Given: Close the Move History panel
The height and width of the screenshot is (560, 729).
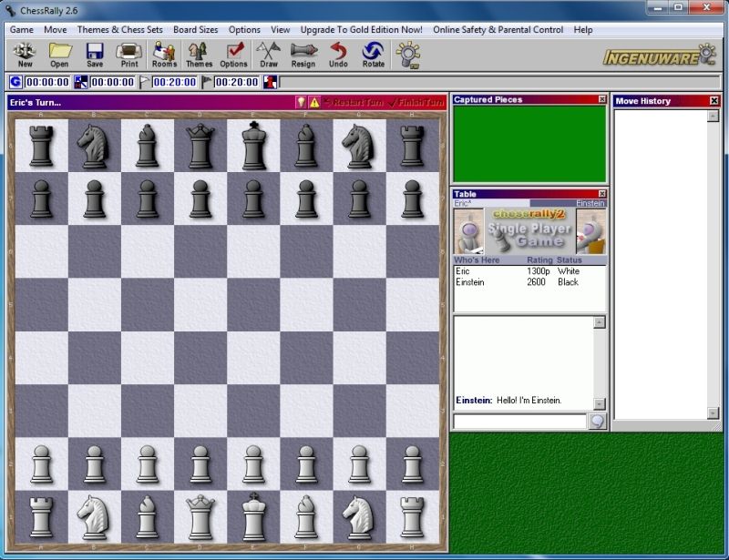Looking at the screenshot, I should pos(714,100).
